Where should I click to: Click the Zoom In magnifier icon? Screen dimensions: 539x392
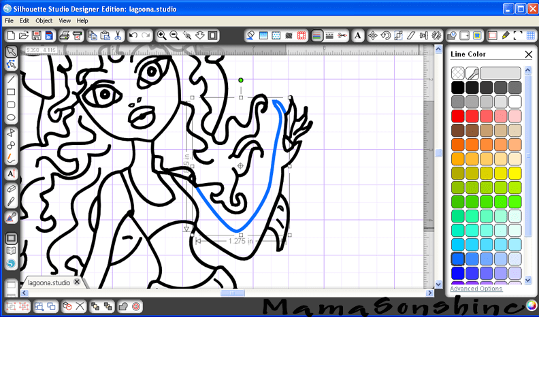pyautogui.click(x=162, y=35)
